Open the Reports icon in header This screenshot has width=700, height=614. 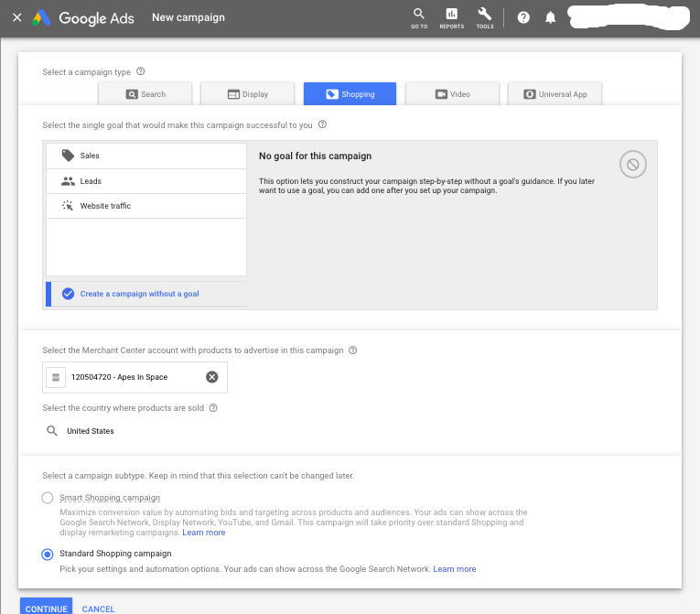click(x=451, y=17)
